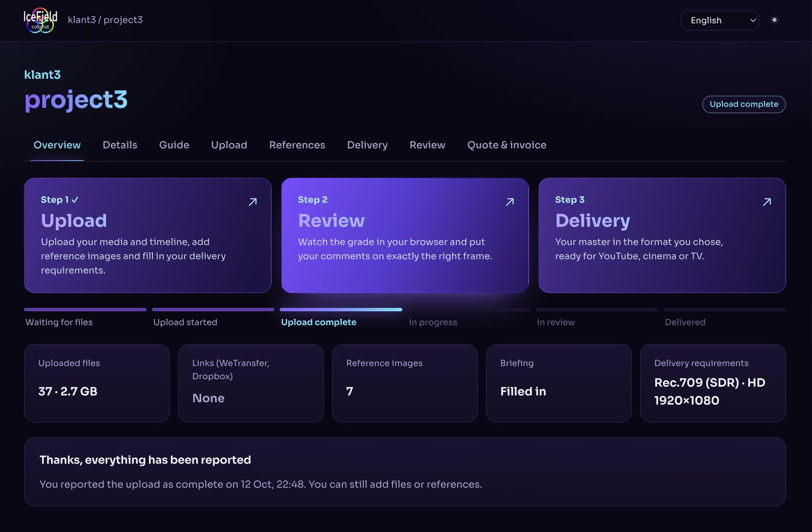This screenshot has height=532, width=812.
Task: Open the Step 1 Upload card
Action: [x=148, y=235]
